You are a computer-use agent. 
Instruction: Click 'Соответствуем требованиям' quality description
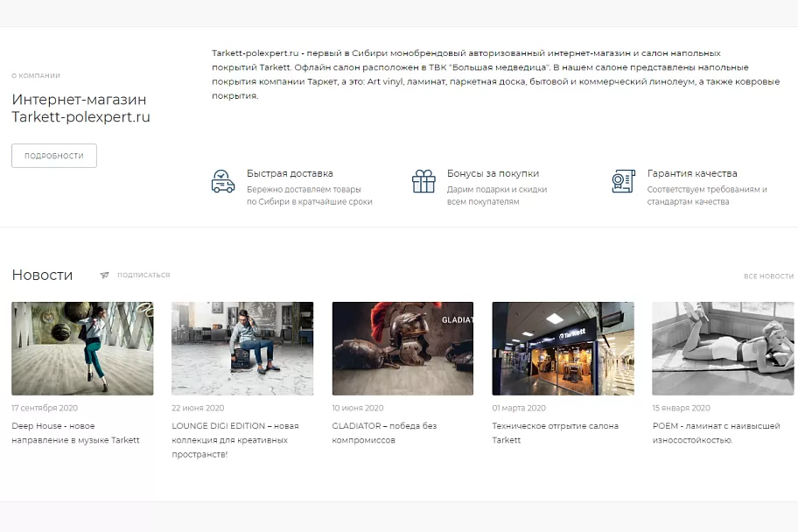707,195
